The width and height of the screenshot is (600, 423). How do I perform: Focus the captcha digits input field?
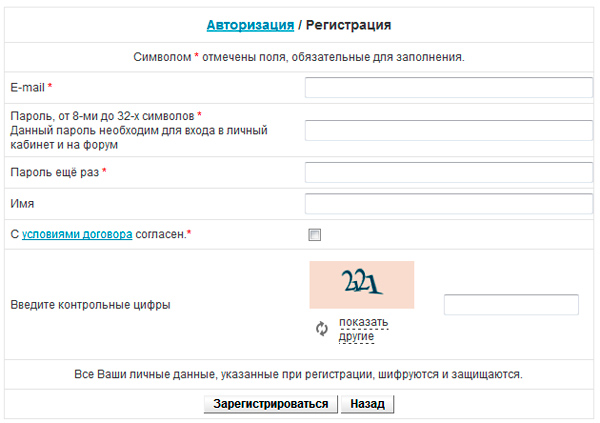[x=510, y=305]
